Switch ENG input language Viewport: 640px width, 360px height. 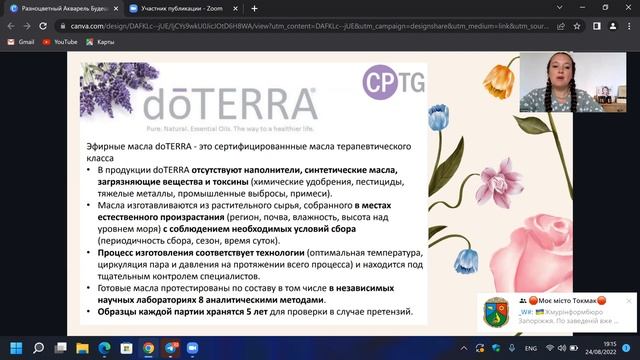(x=531, y=348)
